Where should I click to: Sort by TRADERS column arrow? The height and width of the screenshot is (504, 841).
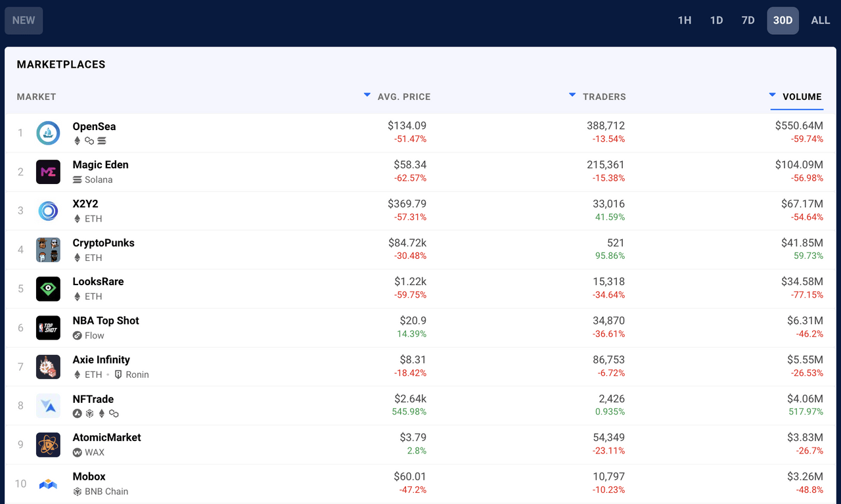(572, 95)
